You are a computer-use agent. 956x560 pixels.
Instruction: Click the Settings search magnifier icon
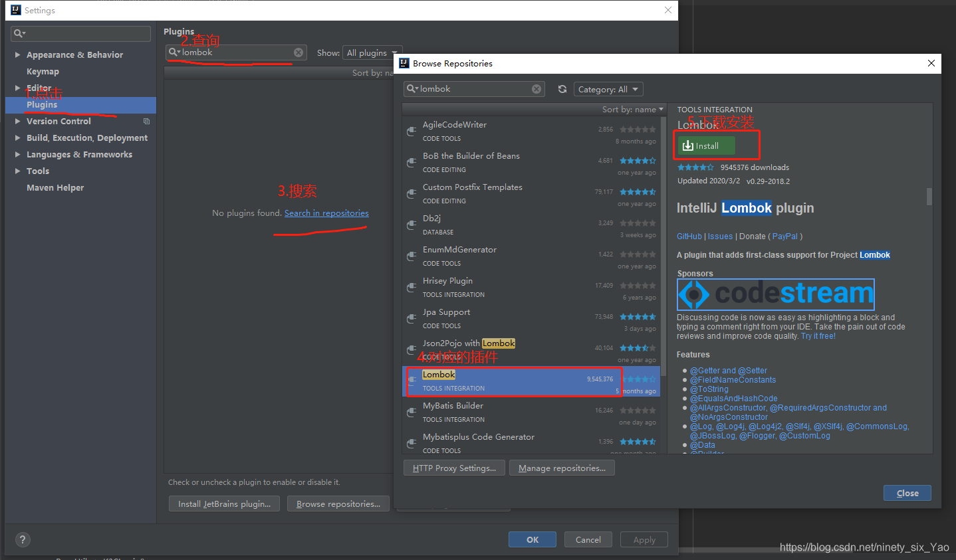pyautogui.click(x=19, y=33)
